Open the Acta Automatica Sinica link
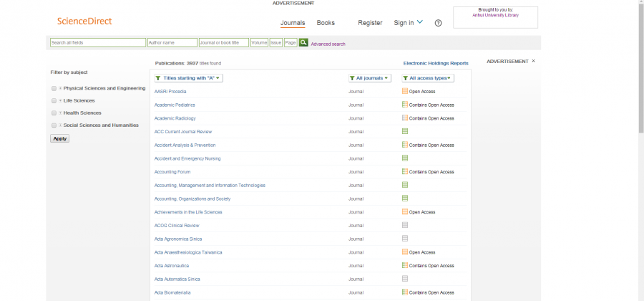Image resolution: width=644 pixels, height=301 pixels. tap(177, 279)
